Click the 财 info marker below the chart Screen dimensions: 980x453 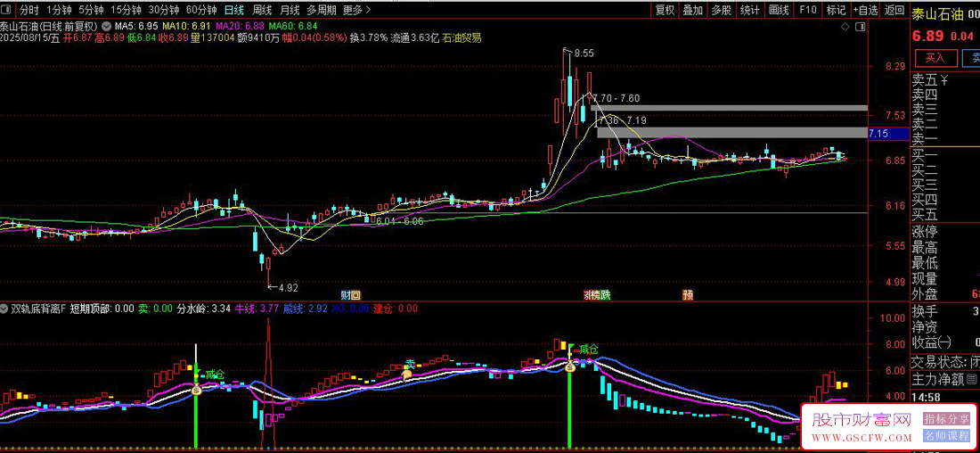(x=345, y=294)
